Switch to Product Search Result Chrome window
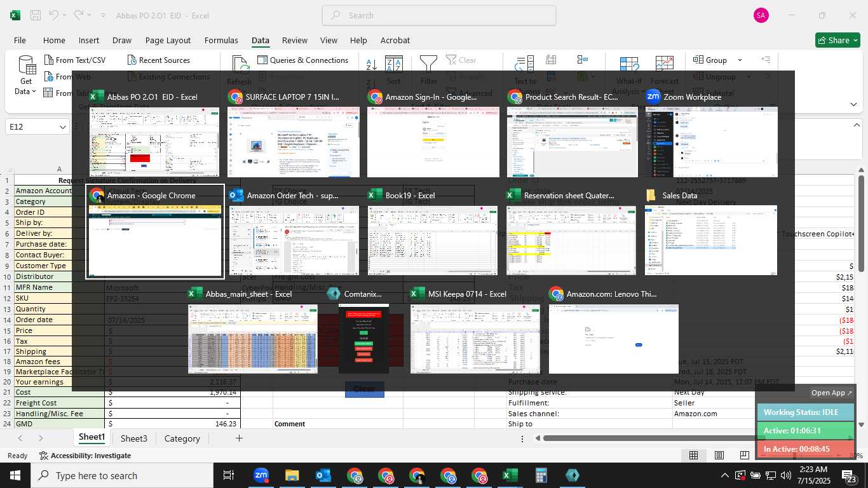The height and width of the screenshot is (488, 868). (572, 133)
